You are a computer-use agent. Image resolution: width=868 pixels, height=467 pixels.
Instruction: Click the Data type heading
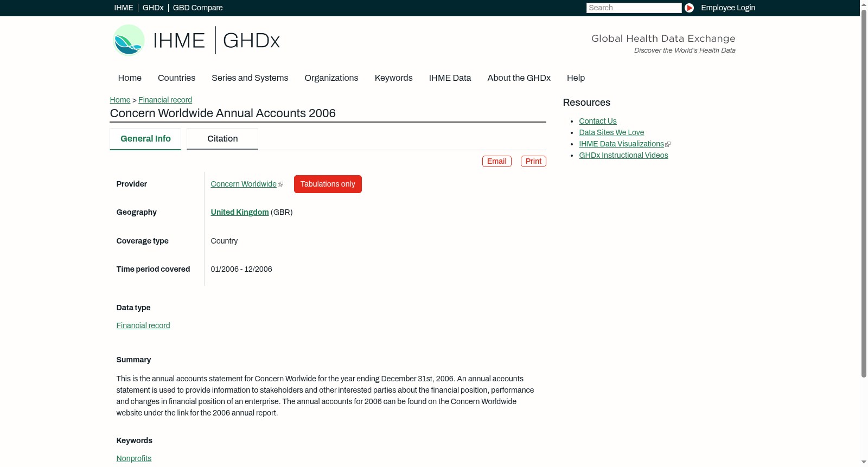point(133,308)
